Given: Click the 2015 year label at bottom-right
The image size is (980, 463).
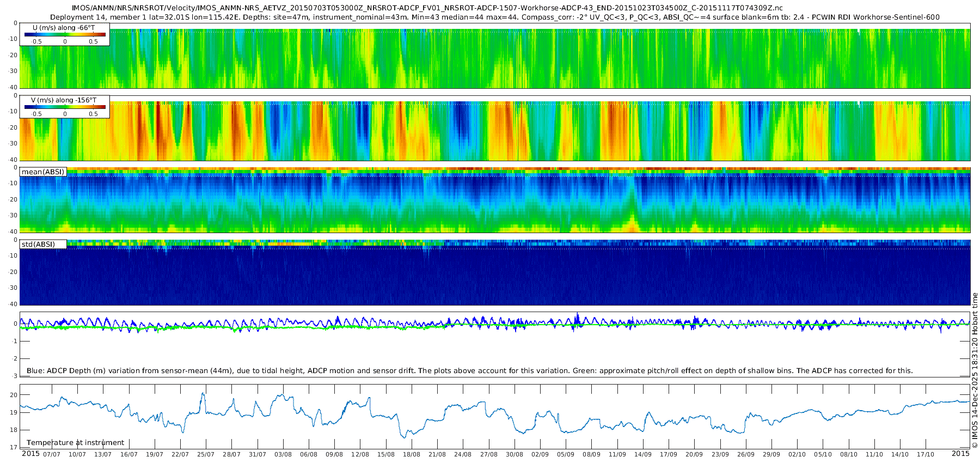Looking at the screenshot, I should coord(960,454).
